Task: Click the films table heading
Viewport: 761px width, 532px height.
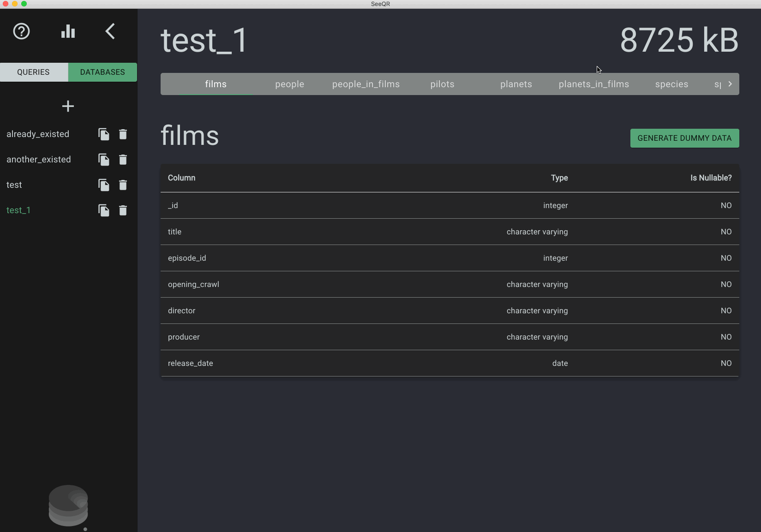Action: [x=190, y=136]
